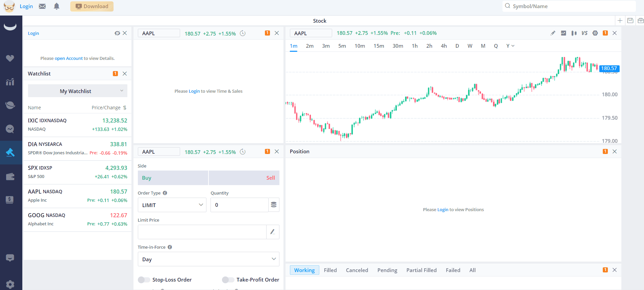Open chart settings hexagon icon
Screen dimensions: 644x290
[x=595, y=33]
